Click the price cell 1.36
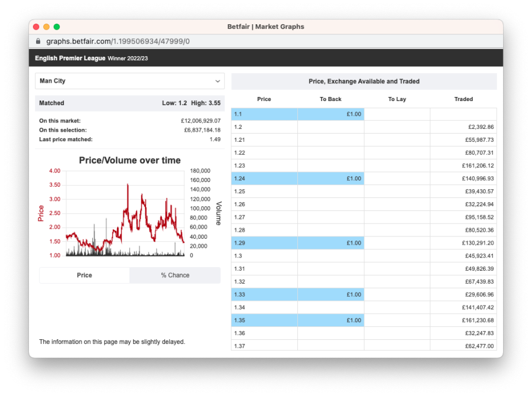Viewport: 532px width, 396px height. pos(265,333)
